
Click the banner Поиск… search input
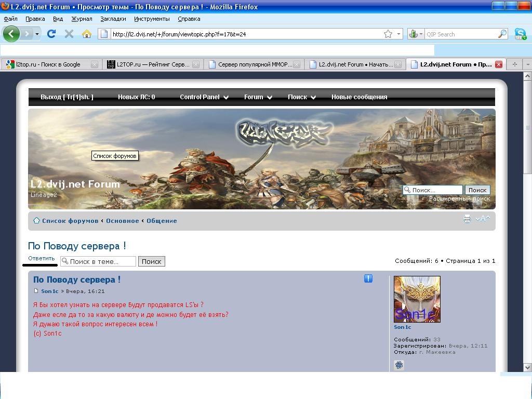[x=433, y=190]
